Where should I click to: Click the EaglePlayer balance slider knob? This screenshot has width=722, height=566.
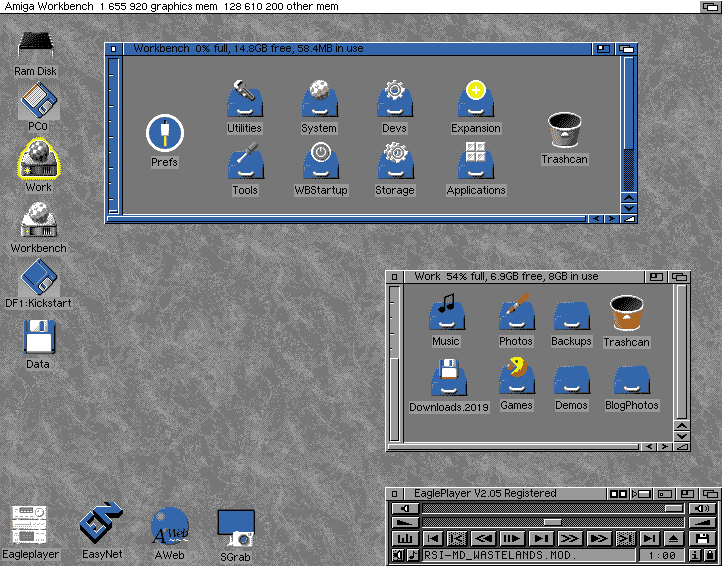tap(553, 522)
